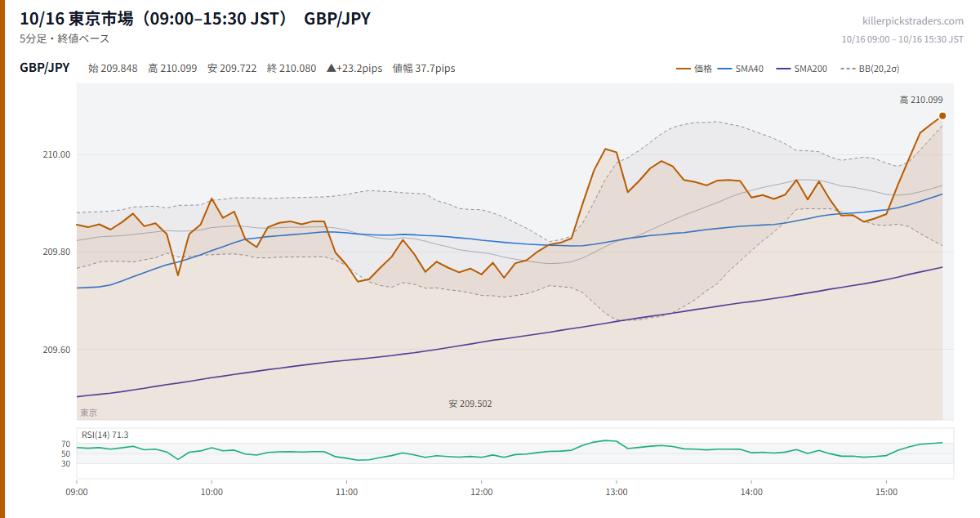Screen dimensions: 980x518
Task: Click the 209.80 y-axis label
Action: tap(57, 252)
